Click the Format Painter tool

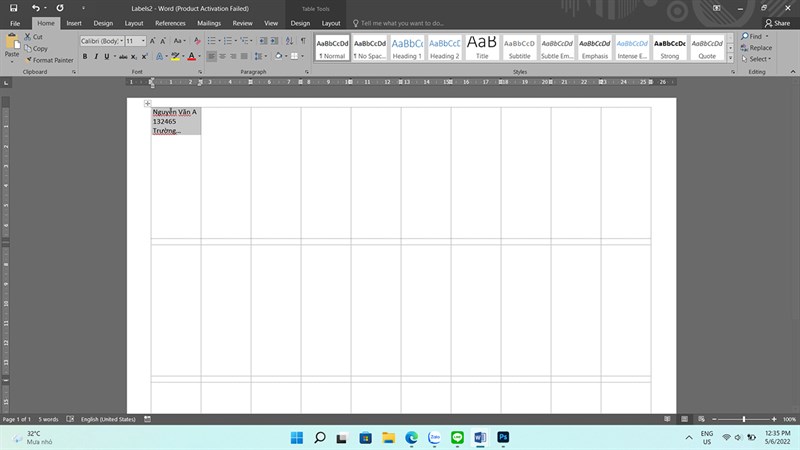point(51,60)
